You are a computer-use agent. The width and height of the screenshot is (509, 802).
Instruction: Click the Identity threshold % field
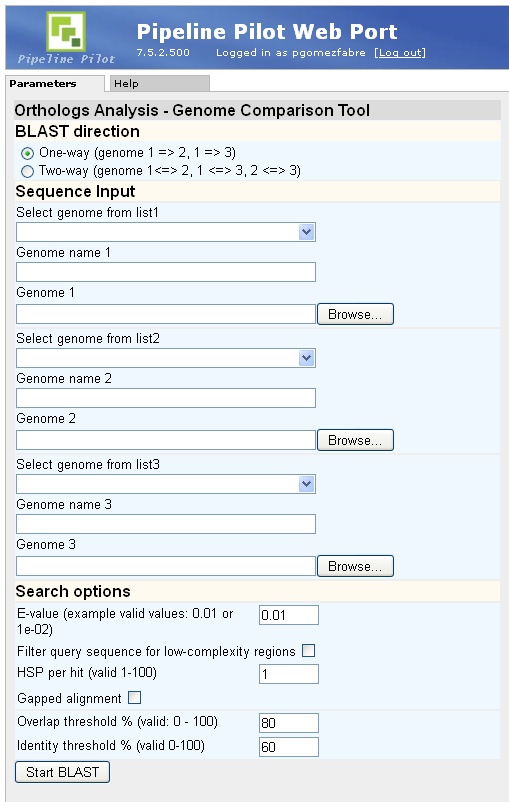coord(289,747)
